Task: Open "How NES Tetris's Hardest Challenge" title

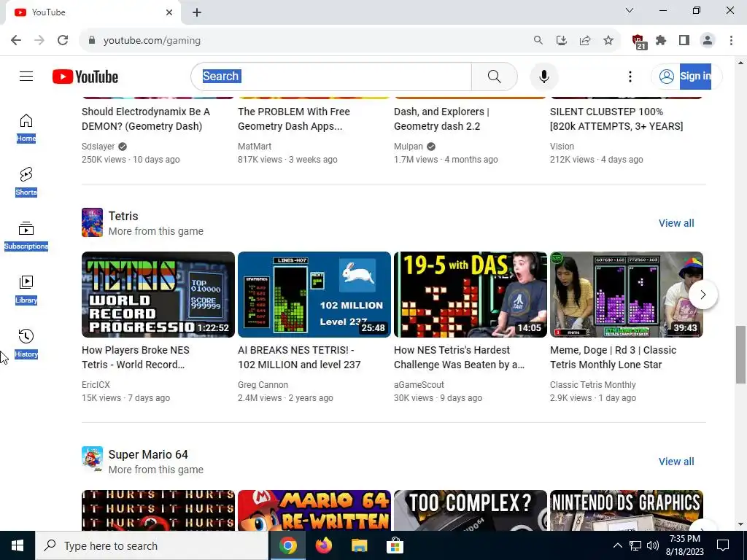Action: 460,357
